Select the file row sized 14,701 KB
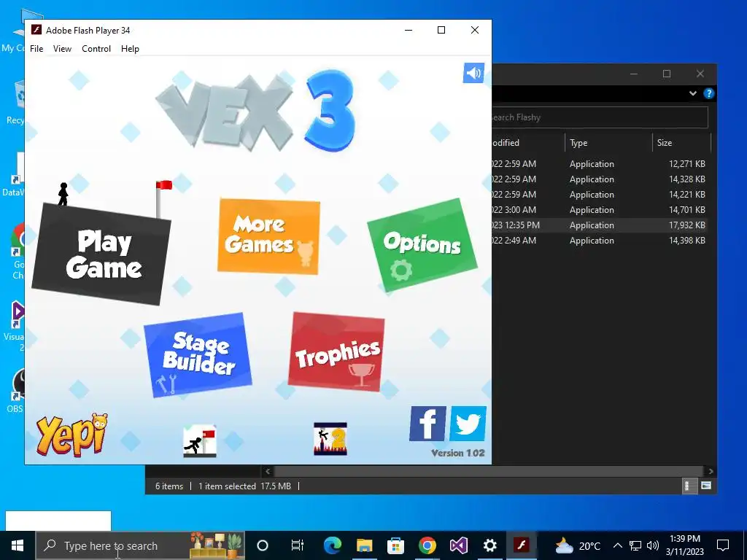Image resolution: width=747 pixels, height=560 pixels. (x=600, y=209)
